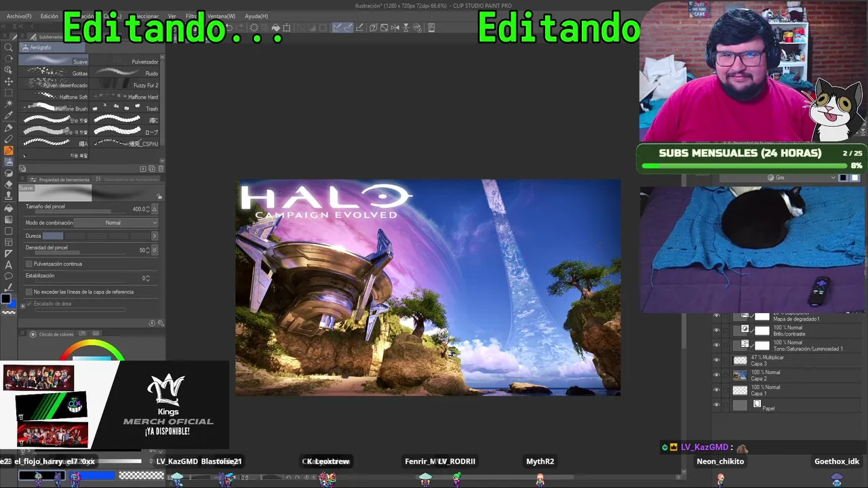Choose the Pulverizador sub tool
Screen dimensions: 868x488
point(125,62)
